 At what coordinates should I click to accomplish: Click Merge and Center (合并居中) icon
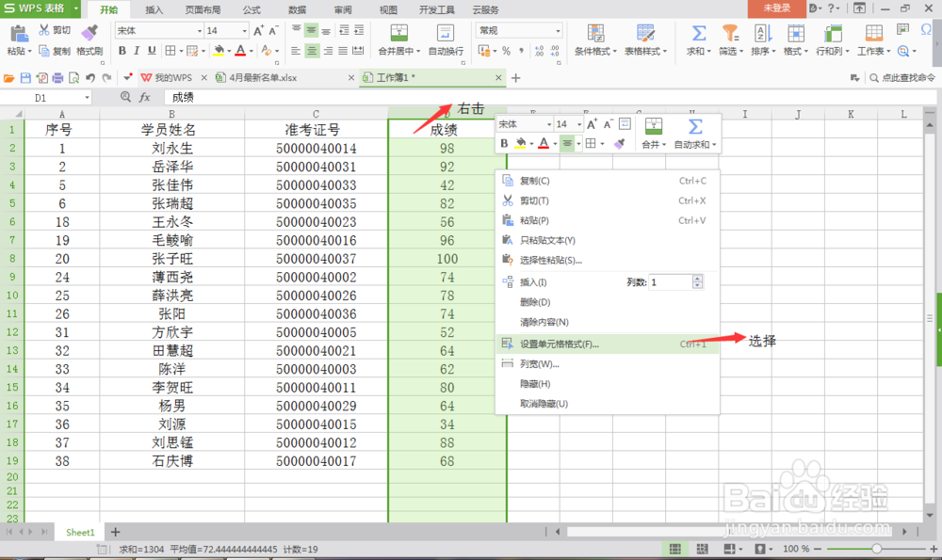[398, 33]
